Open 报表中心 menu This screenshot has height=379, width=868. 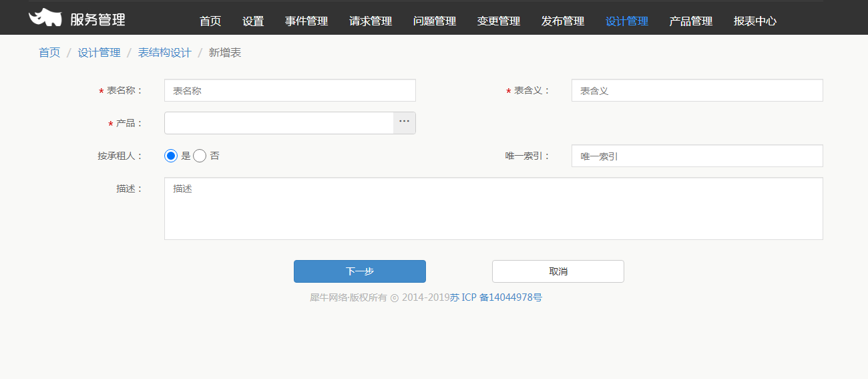tap(755, 21)
